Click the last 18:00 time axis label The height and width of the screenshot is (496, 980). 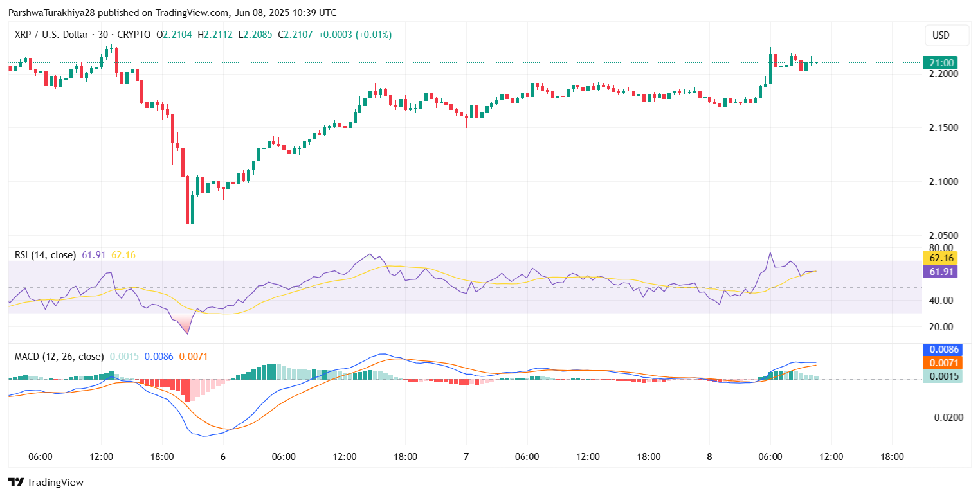pos(892,457)
